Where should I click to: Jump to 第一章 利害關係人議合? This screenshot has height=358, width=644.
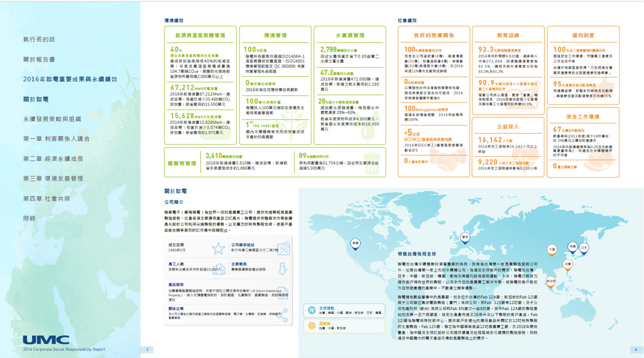(x=56, y=139)
